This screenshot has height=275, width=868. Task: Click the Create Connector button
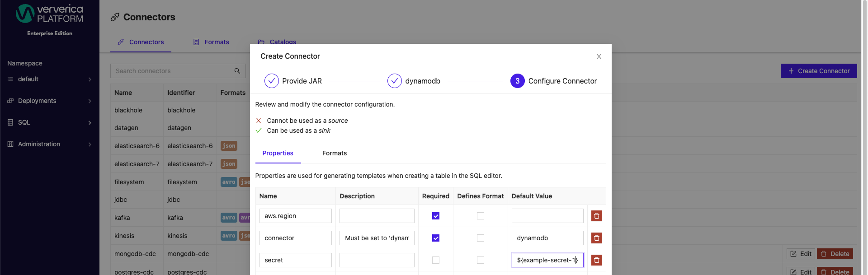tap(819, 71)
